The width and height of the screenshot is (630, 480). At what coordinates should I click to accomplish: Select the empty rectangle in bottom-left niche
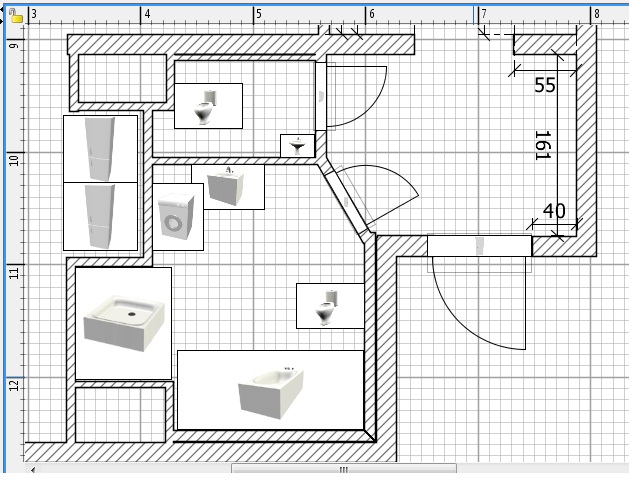coord(121,415)
